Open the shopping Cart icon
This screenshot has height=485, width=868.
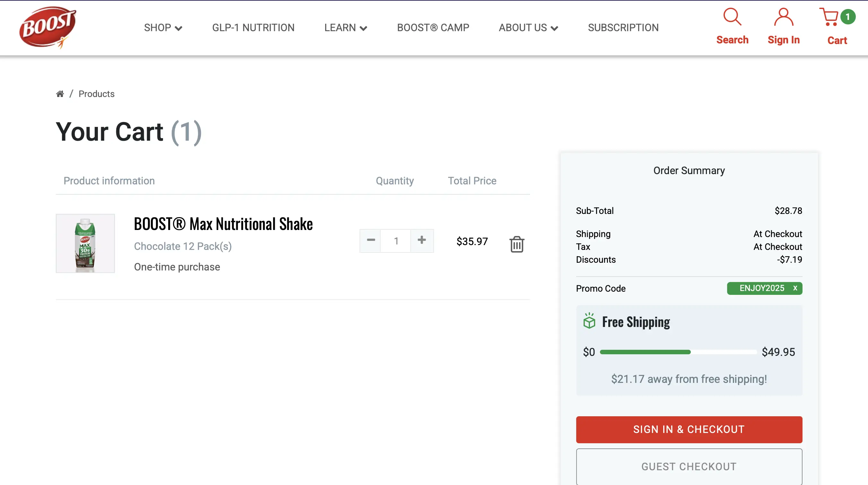click(829, 17)
